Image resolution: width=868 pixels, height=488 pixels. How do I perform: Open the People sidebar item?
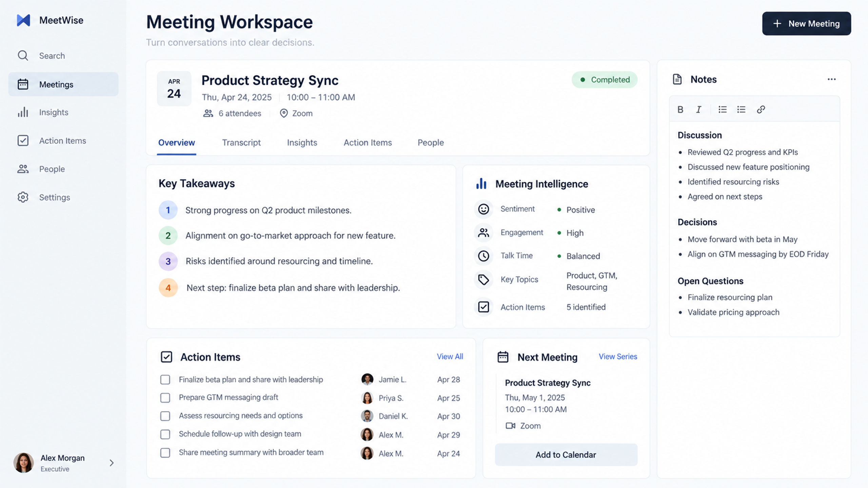[x=63, y=169]
